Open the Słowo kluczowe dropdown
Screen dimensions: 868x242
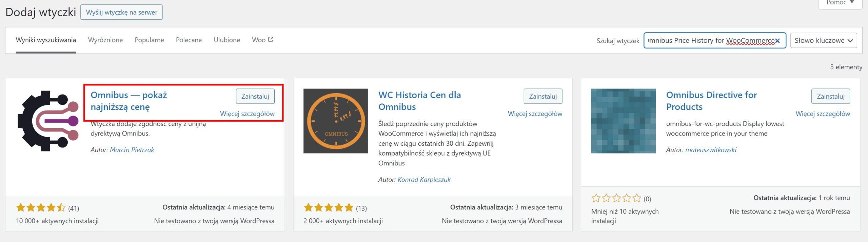tap(823, 41)
